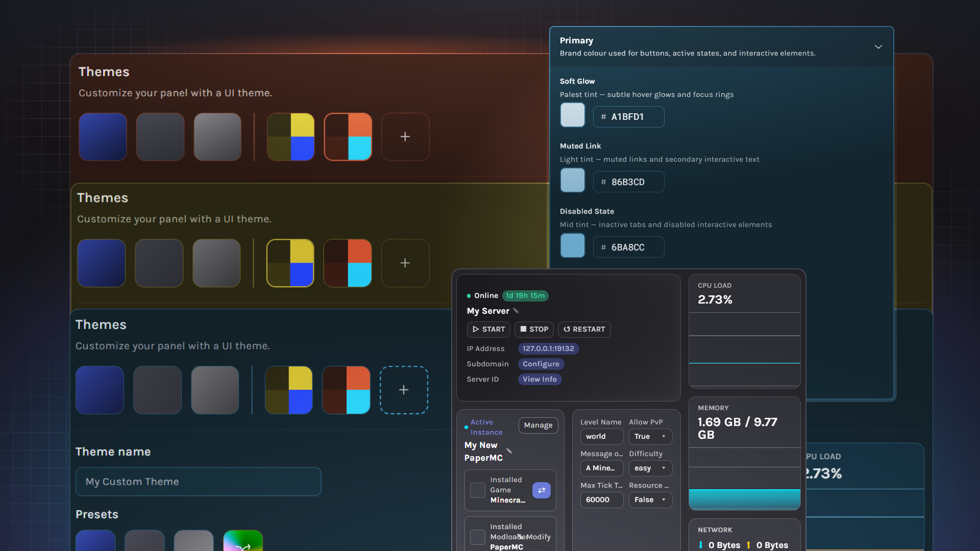This screenshot has width=980, height=551.
Task: Copy the 127.0.0.1:19132 IP address chip
Action: tap(548, 349)
